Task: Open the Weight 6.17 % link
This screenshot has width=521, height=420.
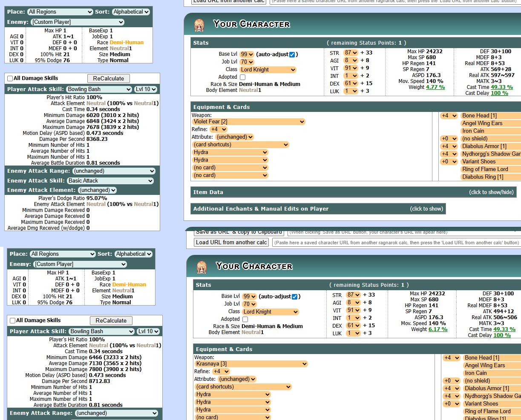Action: point(438,329)
